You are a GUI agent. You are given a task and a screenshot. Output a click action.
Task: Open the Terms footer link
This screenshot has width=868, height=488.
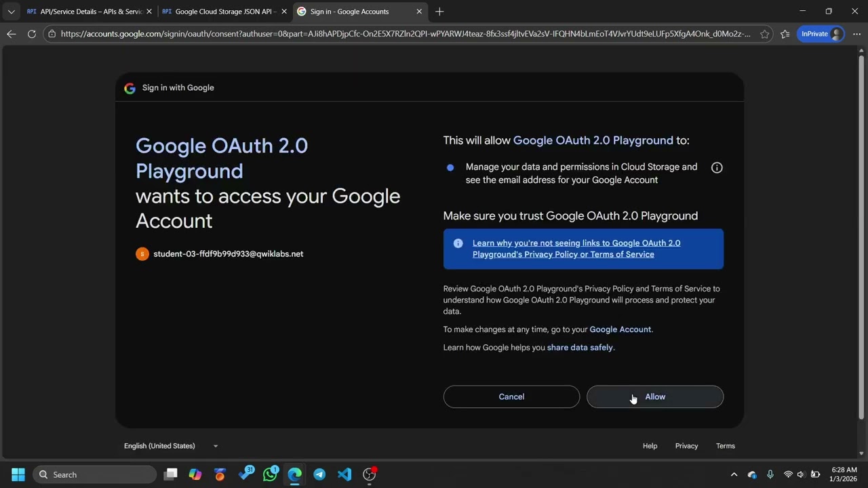pyautogui.click(x=726, y=446)
